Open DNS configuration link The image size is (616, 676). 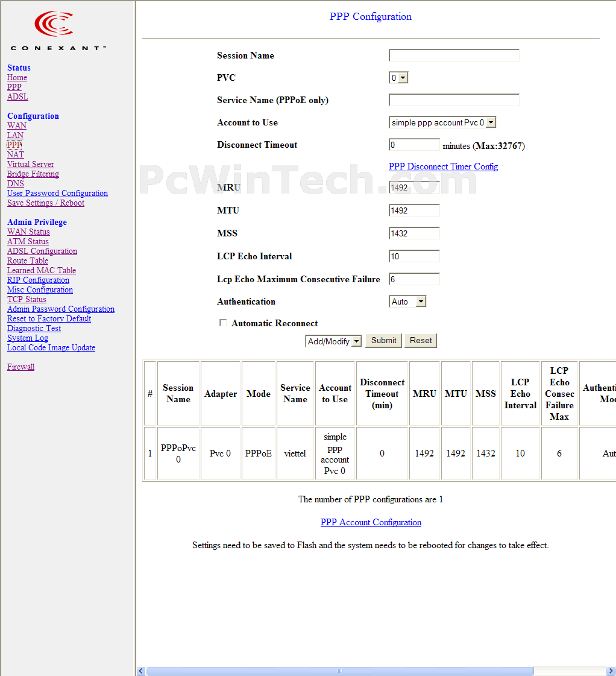click(16, 184)
